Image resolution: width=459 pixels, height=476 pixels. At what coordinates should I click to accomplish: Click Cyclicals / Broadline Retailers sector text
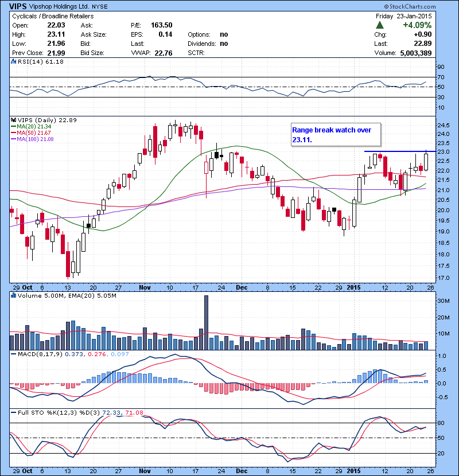[x=53, y=16]
